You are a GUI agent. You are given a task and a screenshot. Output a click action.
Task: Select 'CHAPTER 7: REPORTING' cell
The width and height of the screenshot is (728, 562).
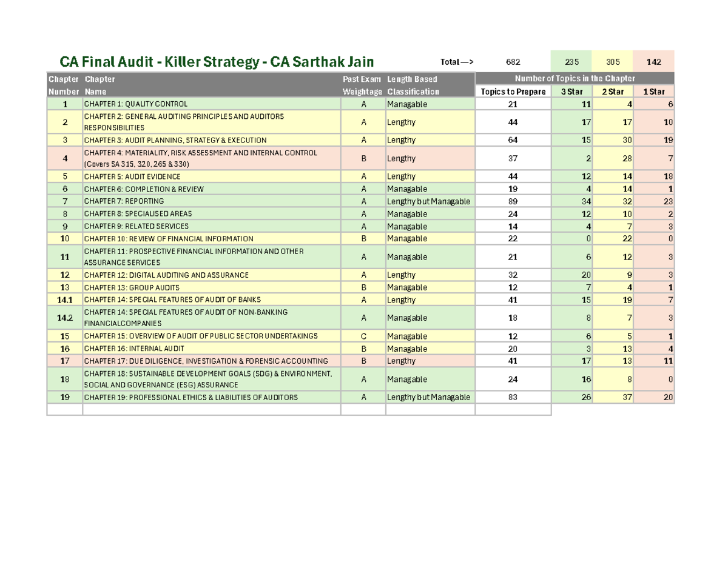pyautogui.click(x=212, y=201)
